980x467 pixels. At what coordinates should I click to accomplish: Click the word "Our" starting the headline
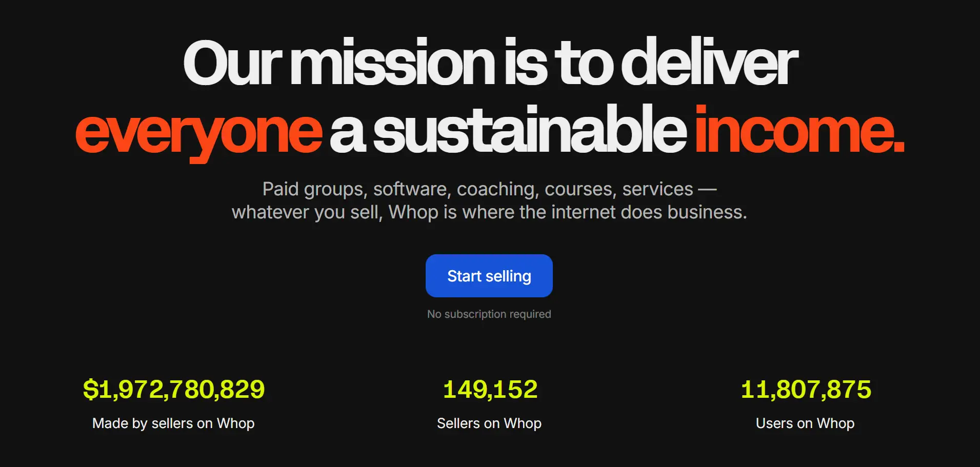point(232,64)
